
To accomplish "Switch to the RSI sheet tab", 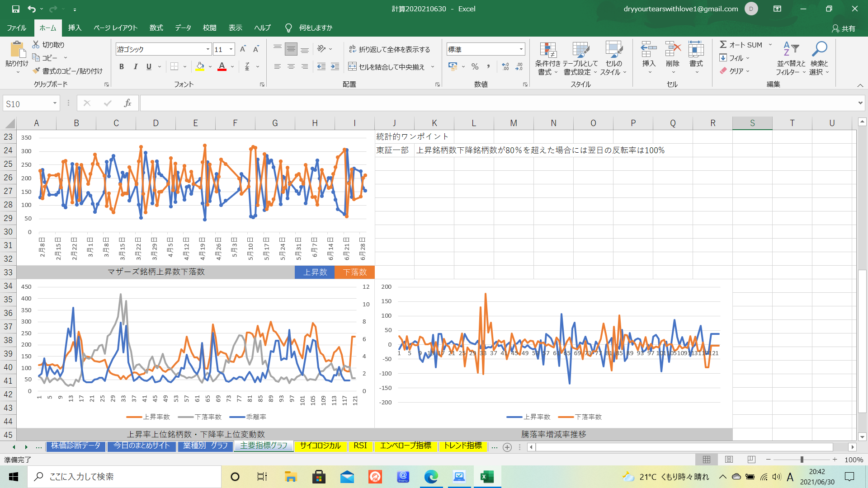I will pyautogui.click(x=360, y=446).
